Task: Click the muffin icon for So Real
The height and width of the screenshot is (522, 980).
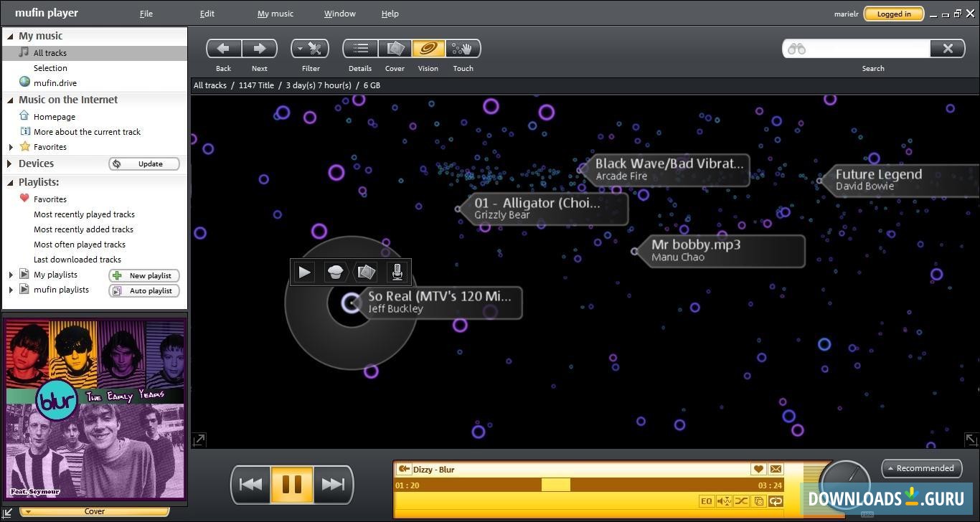Action: tap(335, 272)
